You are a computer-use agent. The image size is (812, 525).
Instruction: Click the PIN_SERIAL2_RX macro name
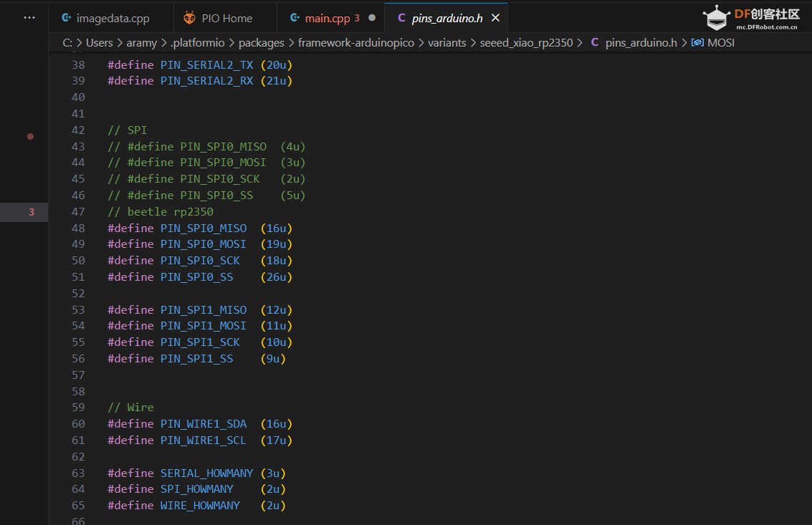[x=206, y=81]
